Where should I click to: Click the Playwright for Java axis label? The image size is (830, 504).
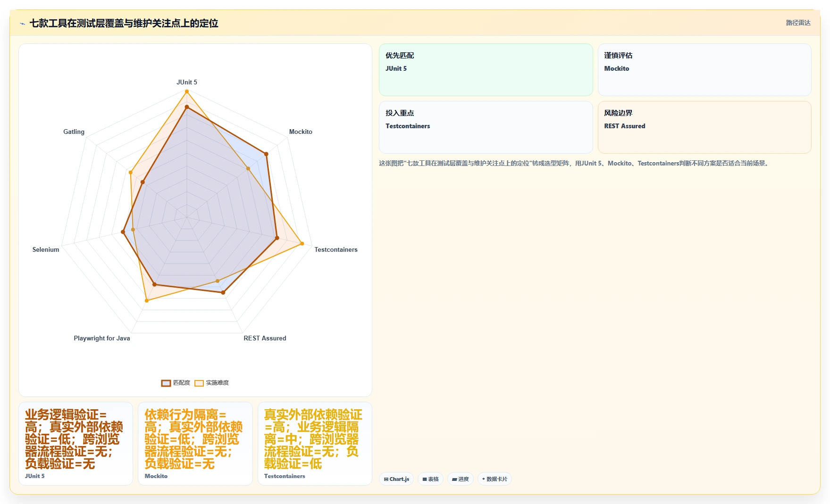102,338
